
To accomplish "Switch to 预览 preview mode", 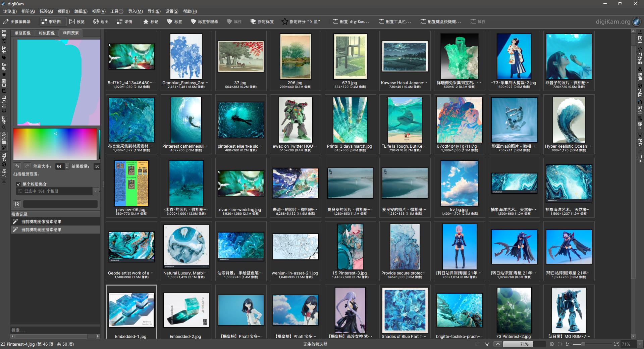I will (77, 21).
